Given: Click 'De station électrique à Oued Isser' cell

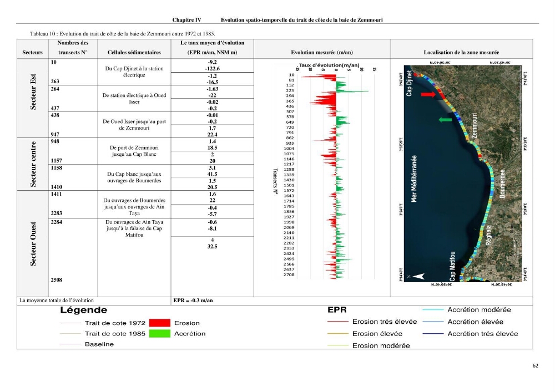Looking at the screenshot, I should coord(134,99).
